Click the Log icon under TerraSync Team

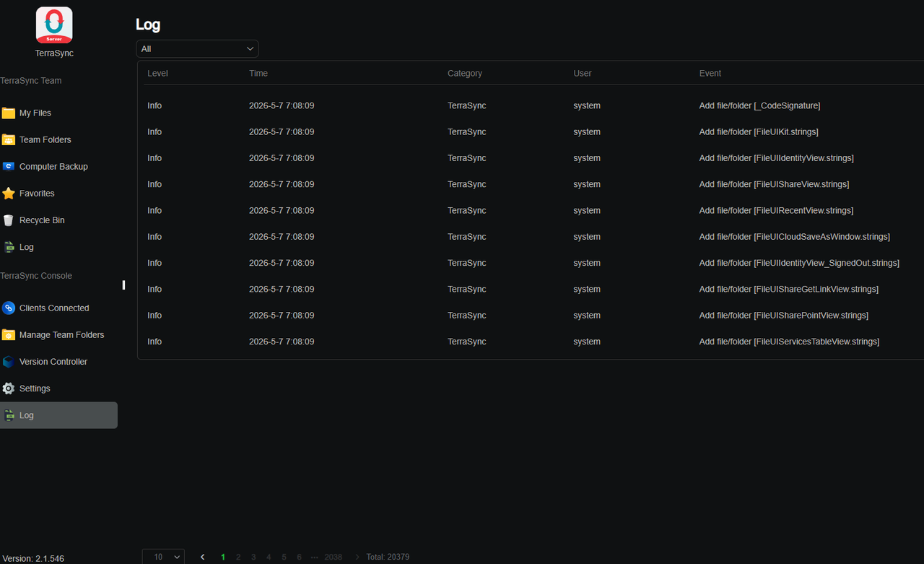coord(9,247)
